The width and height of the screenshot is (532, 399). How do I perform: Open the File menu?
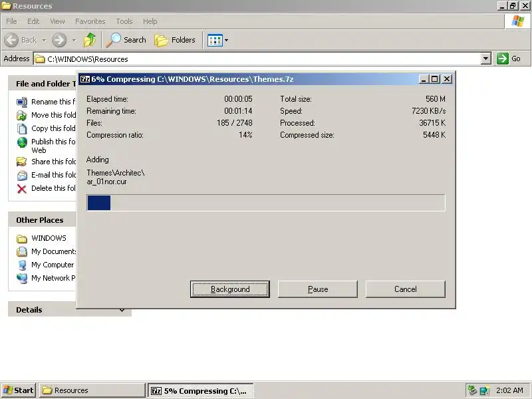point(11,21)
